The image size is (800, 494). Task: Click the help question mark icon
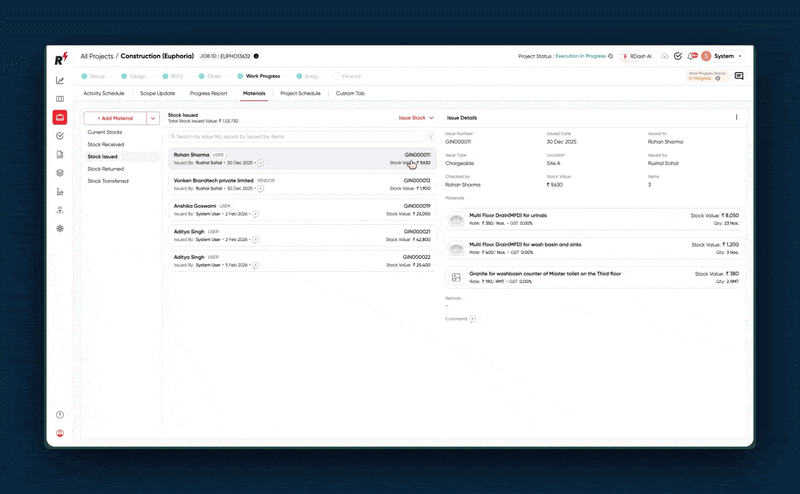[x=60, y=414]
